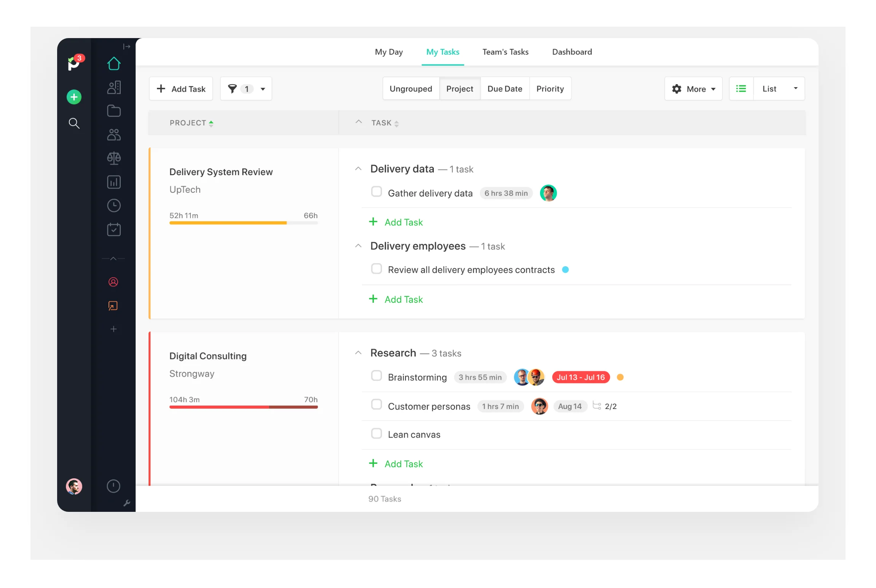Group tasks by Project
The image size is (876, 588).
(x=460, y=89)
